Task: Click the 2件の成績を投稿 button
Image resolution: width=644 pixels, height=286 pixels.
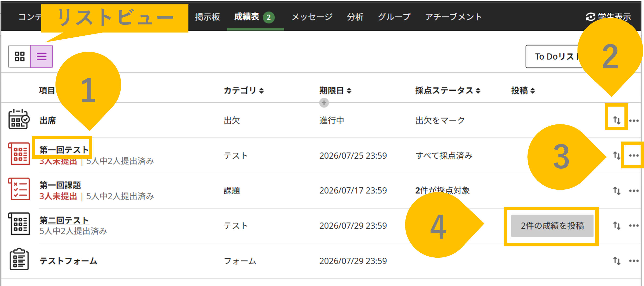Action: click(x=552, y=225)
